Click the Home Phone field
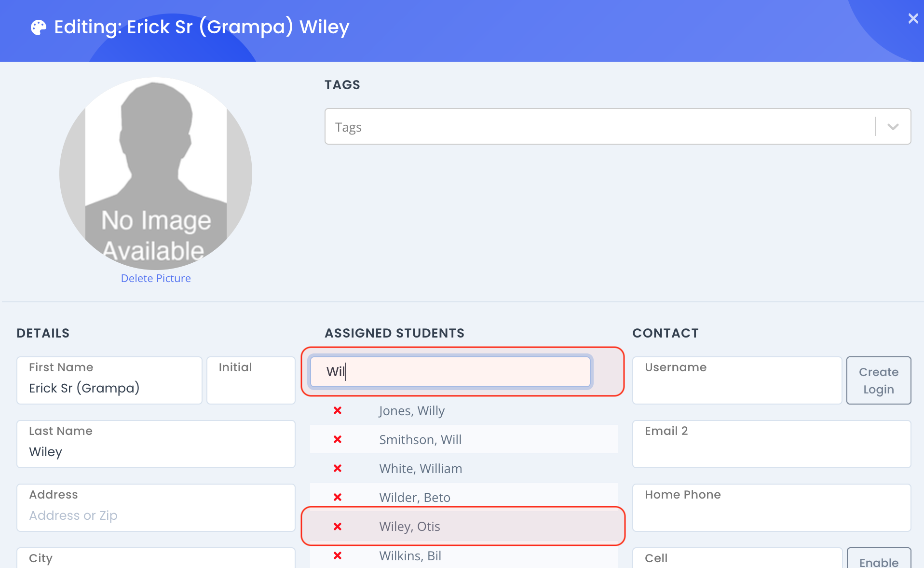This screenshot has width=924, height=568. (x=772, y=508)
